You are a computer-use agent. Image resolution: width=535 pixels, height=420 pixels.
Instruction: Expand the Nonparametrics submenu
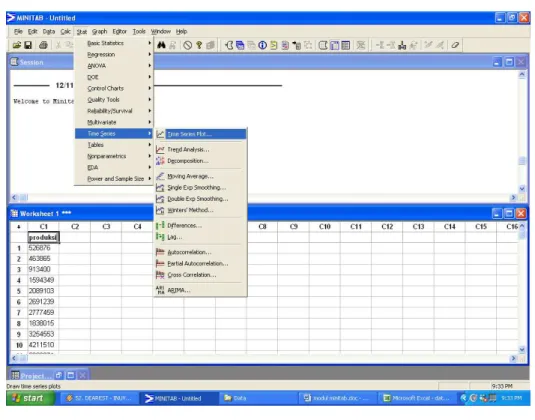pos(114,156)
